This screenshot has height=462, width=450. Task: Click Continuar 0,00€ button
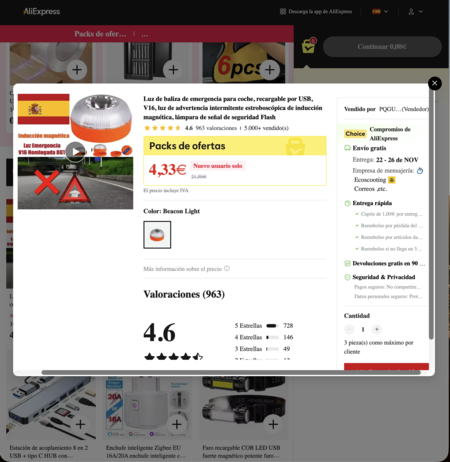(x=382, y=47)
